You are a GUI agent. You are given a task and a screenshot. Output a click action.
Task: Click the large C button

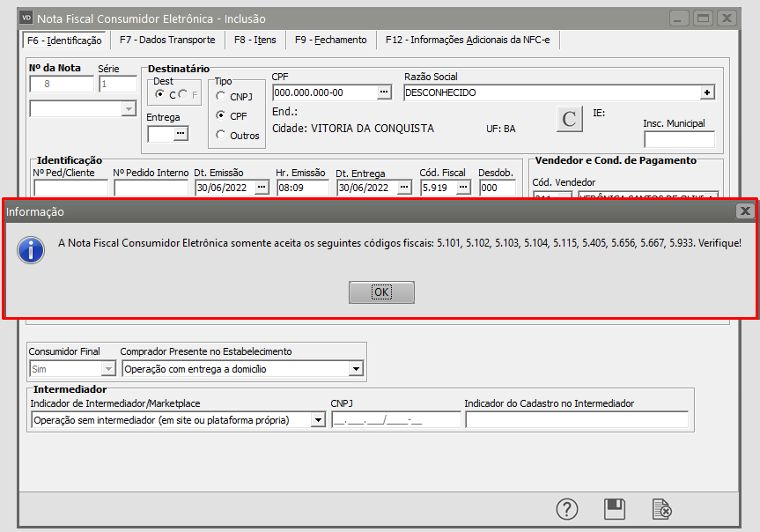coord(570,119)
